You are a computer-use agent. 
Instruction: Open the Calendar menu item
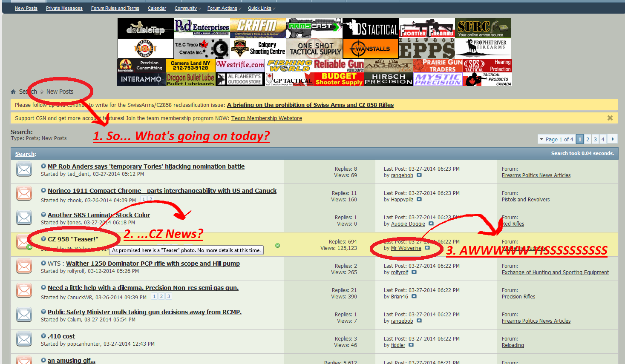(x=157, y=8)
